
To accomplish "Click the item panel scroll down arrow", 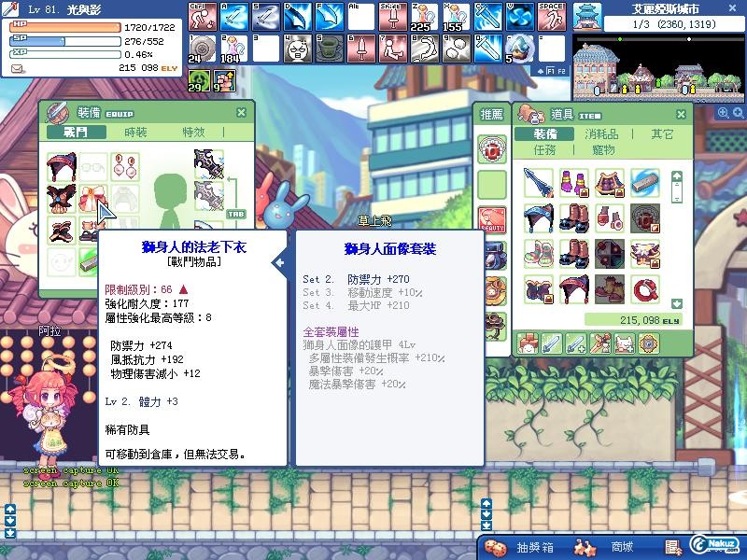I will coord(676,303).
